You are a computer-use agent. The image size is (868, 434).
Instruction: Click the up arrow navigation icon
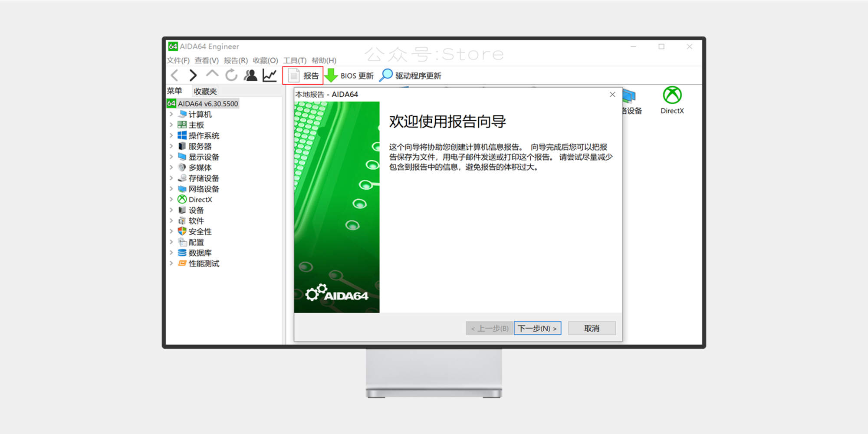[212, 75]
